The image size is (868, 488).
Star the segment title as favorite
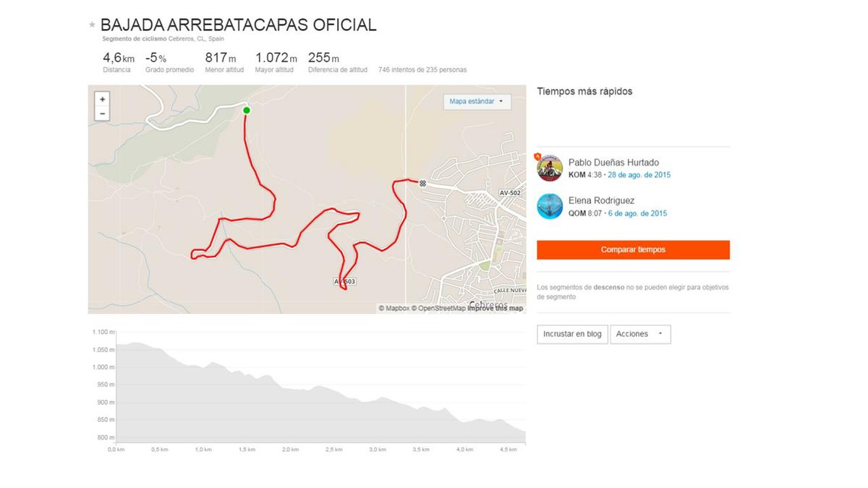click(x=92, y=25)
